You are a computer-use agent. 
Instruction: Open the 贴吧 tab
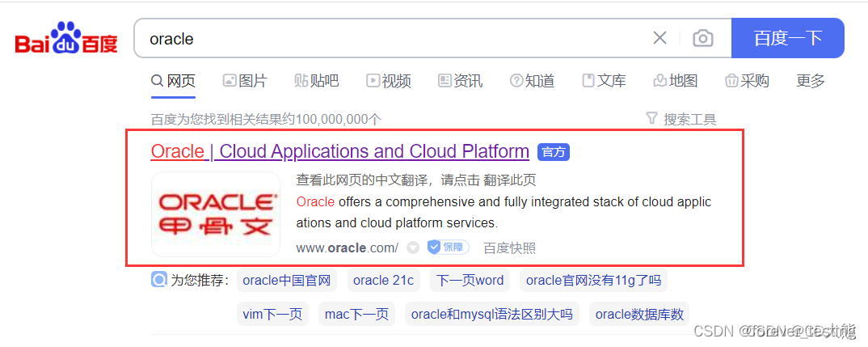(316, 82)
